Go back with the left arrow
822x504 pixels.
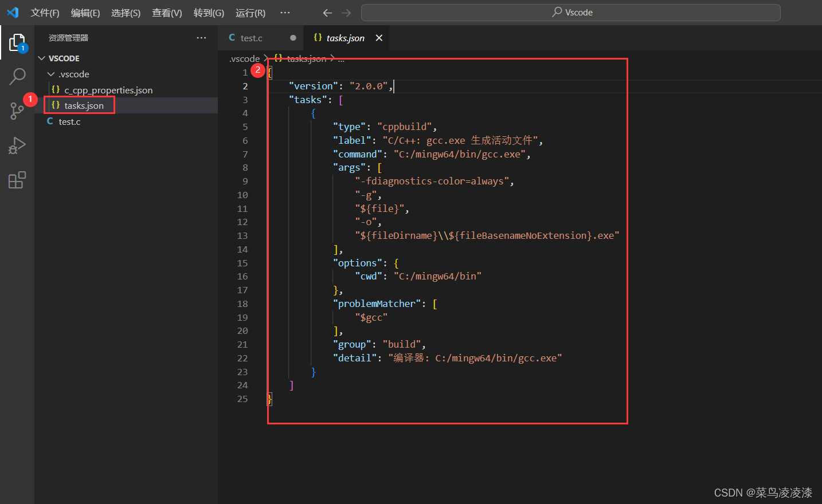point(327,13)
